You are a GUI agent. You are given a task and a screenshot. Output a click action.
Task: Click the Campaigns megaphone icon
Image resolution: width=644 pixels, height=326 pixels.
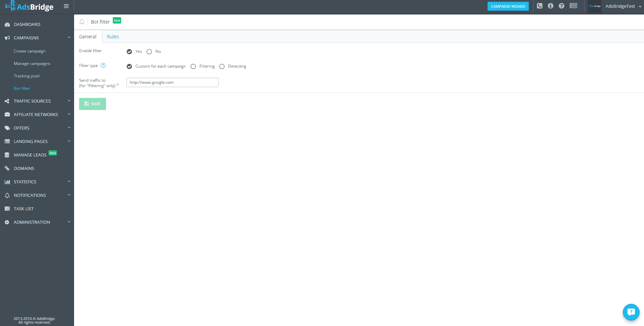click(x=7, y=38)
